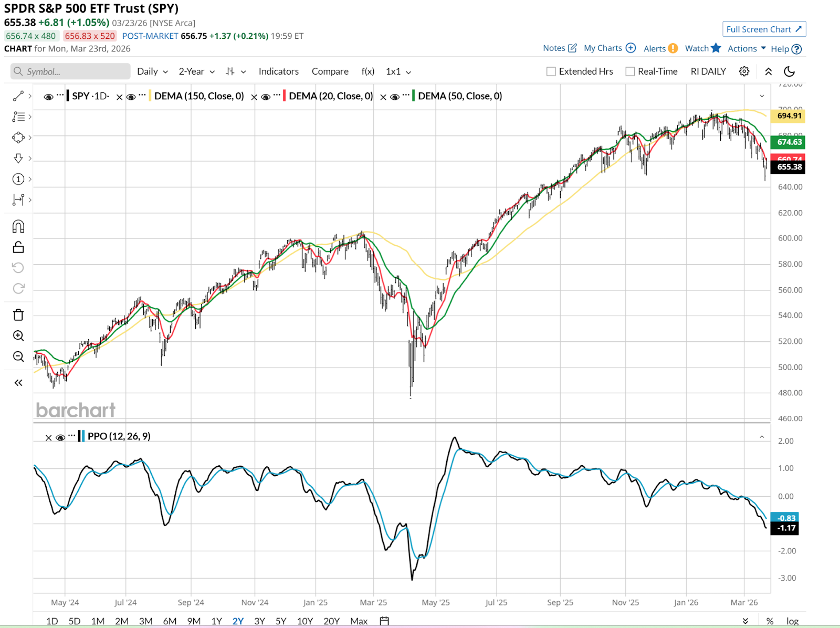Open the Indicators dialog

[278, 71]
